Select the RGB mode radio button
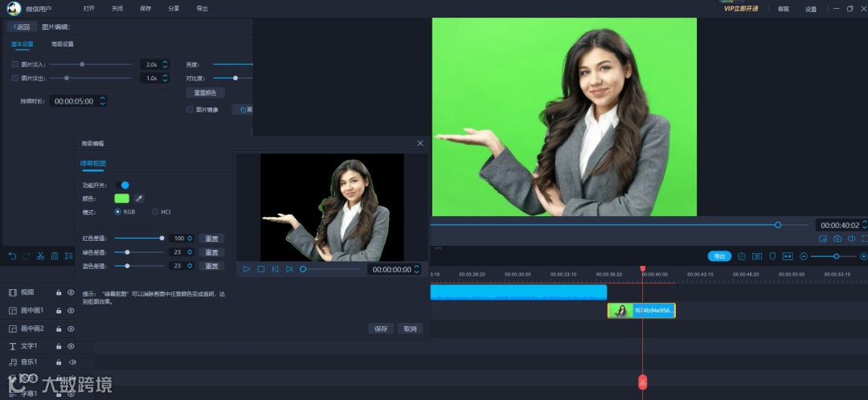The width and height of the screenshot is (868, 400). pos(118,212)
